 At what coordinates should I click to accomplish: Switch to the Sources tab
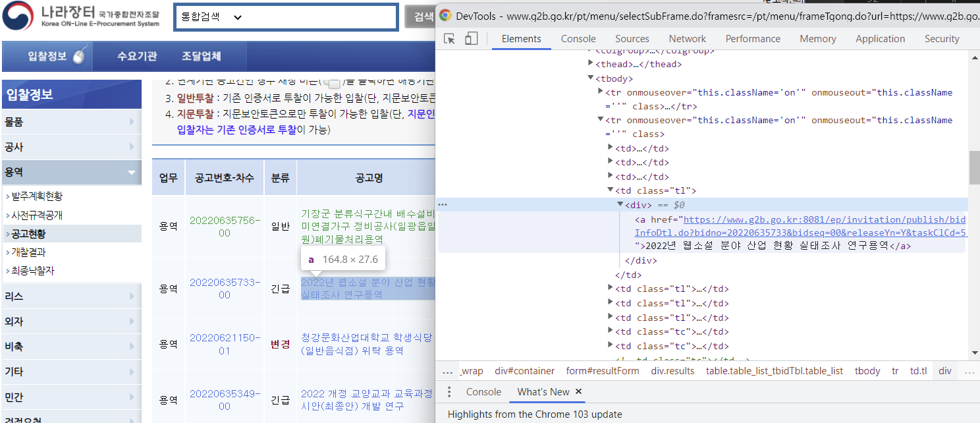click(x=632, y=39)
